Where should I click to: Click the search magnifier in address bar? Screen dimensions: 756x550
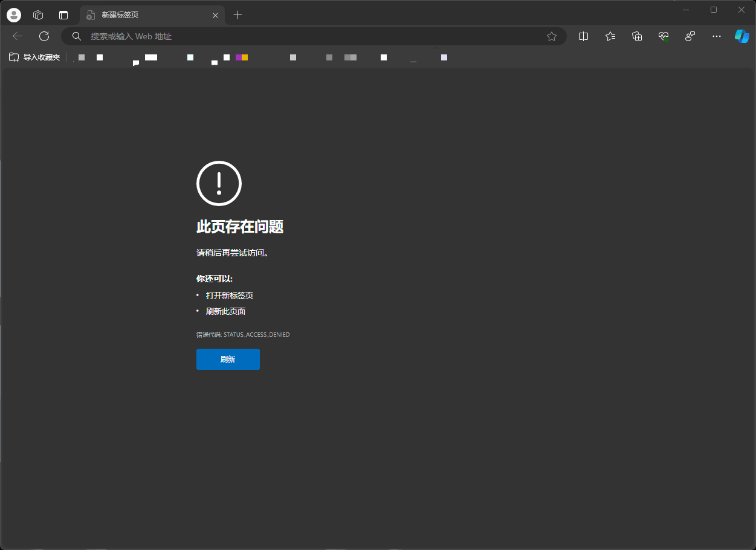77,36
